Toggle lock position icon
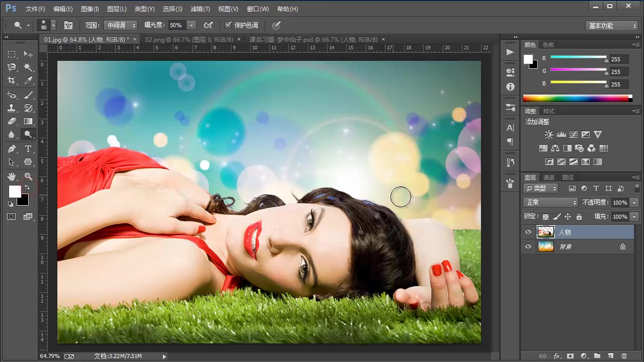 coord(568,217)
